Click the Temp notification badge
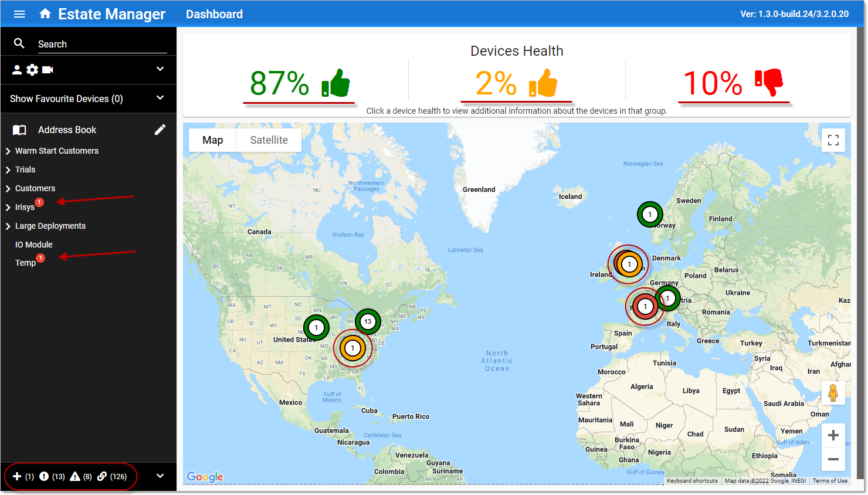868x495 pixels. click(40, 258)
